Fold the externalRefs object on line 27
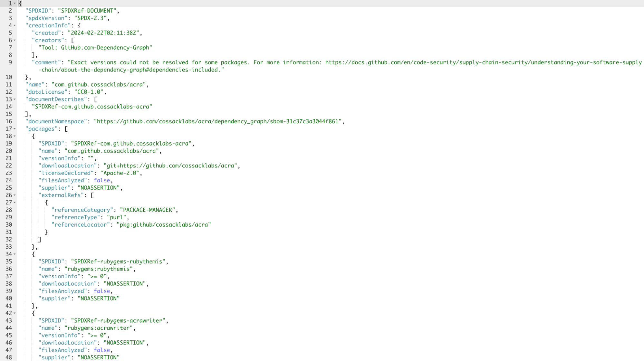This screenshot has width=644, height=361. 14,203
